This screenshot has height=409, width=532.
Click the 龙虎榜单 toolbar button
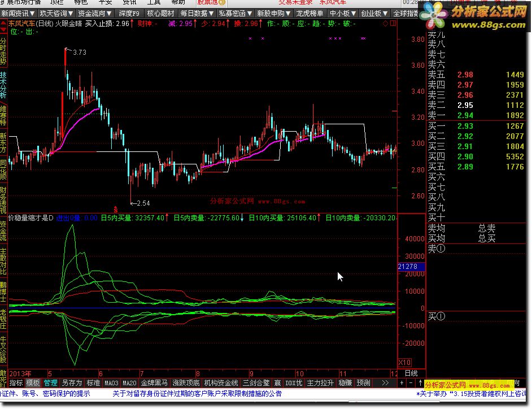pyautogui.click(x=309, y=13)
